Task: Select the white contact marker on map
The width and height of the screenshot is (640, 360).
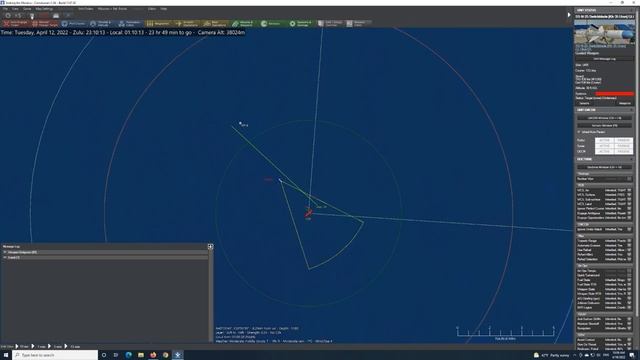Action: click(240, 122)
